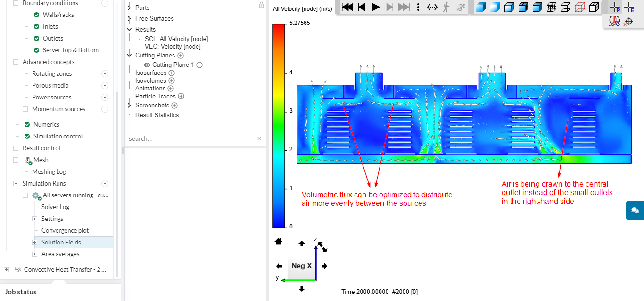This screenshot has width=644, height=301.
Task: Add a new isovolume
Action: pos(172,81)
